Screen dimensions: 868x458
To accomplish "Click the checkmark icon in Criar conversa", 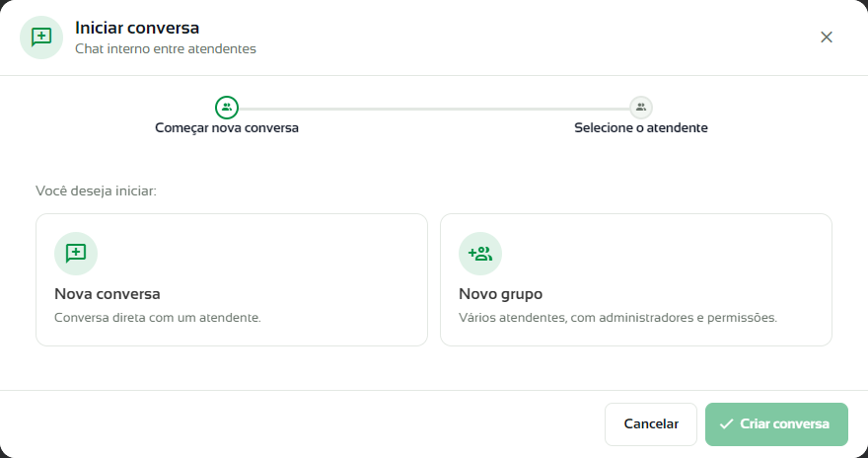I will click(x=726, y=424).
